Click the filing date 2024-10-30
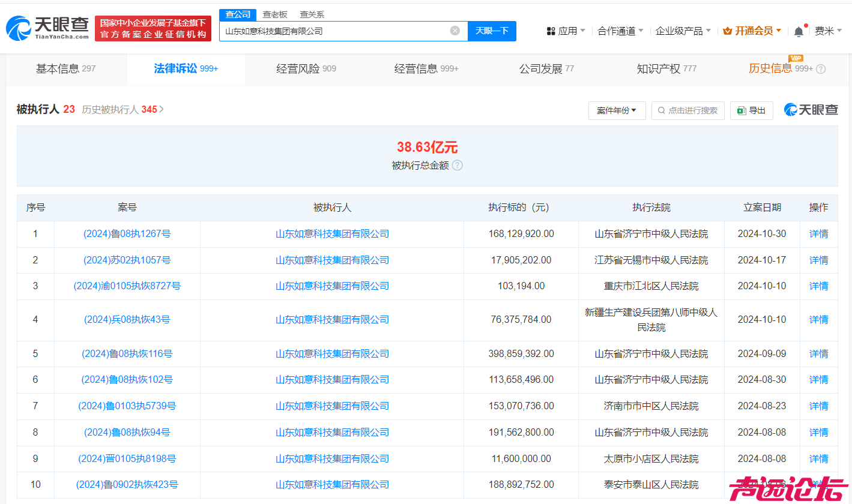This screenshot has width=852, height=504. pos(761,234)
